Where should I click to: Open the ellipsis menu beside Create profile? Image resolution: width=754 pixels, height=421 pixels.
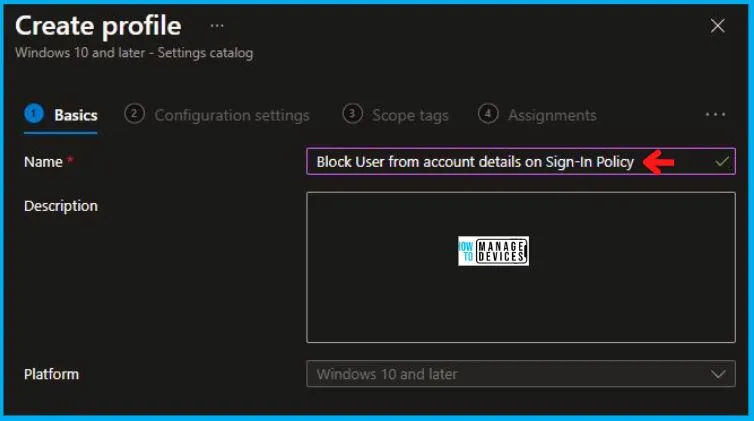[x=217, y=26]
